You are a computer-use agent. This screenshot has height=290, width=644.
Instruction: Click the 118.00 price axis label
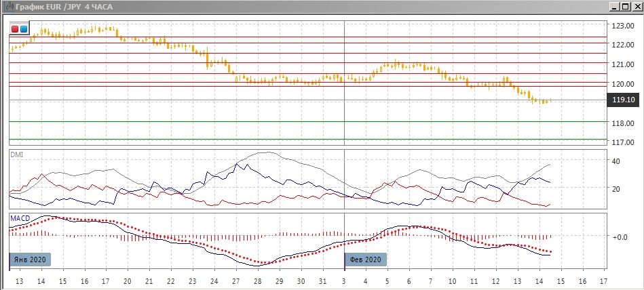click(622, 123)
